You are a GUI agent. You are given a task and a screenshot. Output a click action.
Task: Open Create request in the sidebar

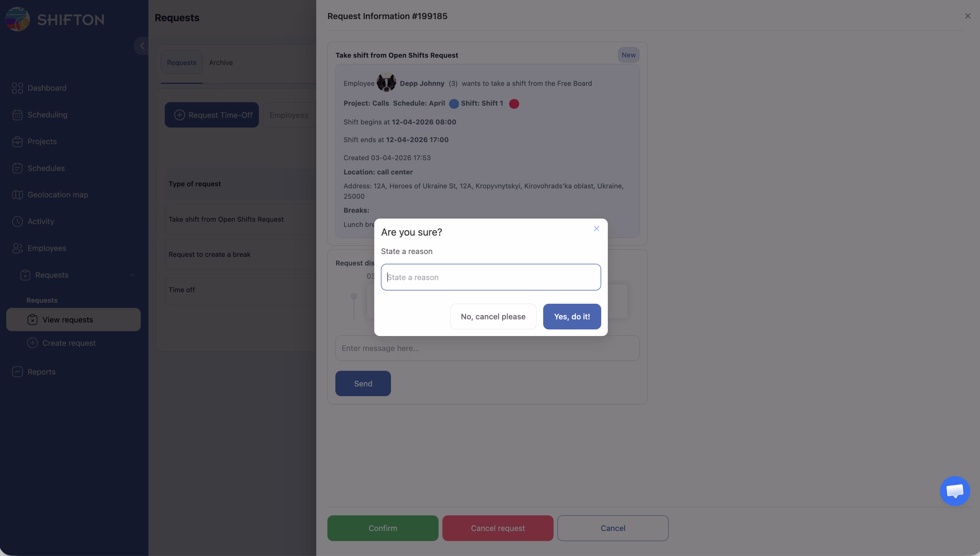pos(69,343)
